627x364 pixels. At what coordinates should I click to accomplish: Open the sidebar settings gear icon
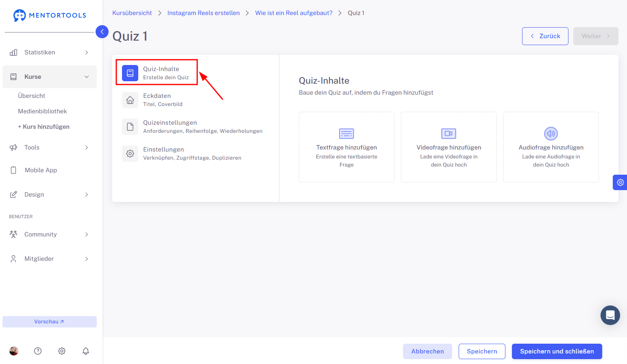click(x=62, y=351)
